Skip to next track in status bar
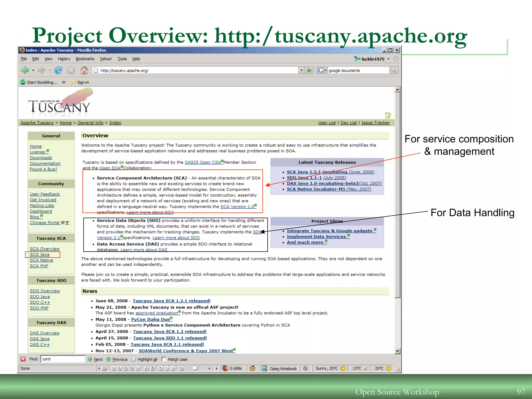Viewport: 532px width, 399px height. [x=138, y=368]
